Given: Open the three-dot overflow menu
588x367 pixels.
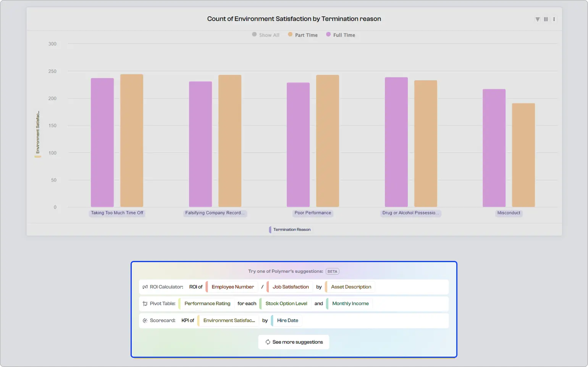Looking at the screenshot, I should pyautogui.click(x=554, y=19).
